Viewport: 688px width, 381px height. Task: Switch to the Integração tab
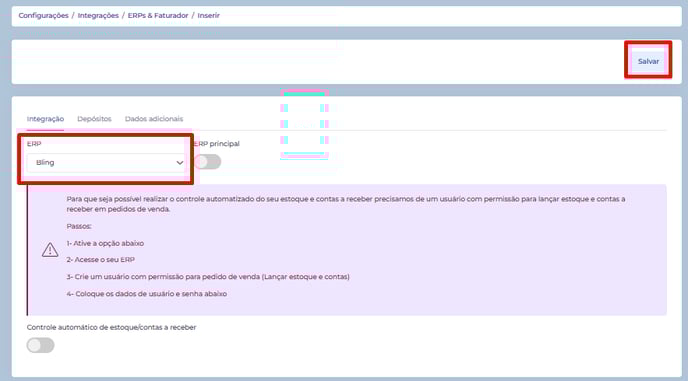click(x=45, y=119)
